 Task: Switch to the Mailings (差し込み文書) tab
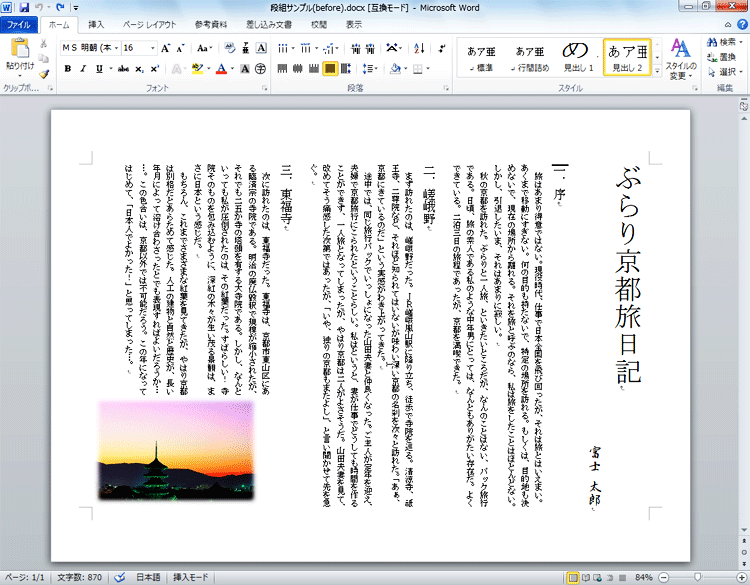pyautogui.click(x=269, y=25)
